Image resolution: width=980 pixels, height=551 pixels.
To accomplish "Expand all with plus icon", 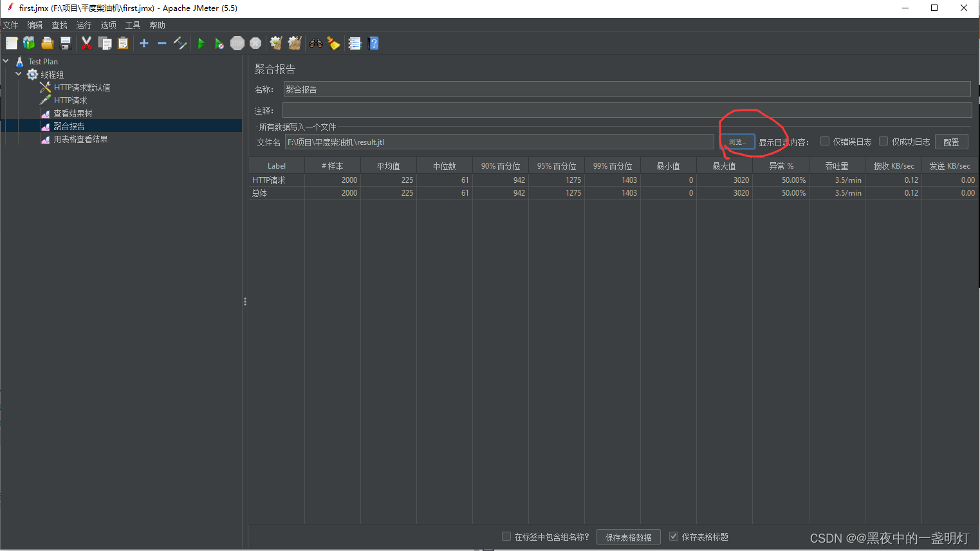I will tap(144, 43).
